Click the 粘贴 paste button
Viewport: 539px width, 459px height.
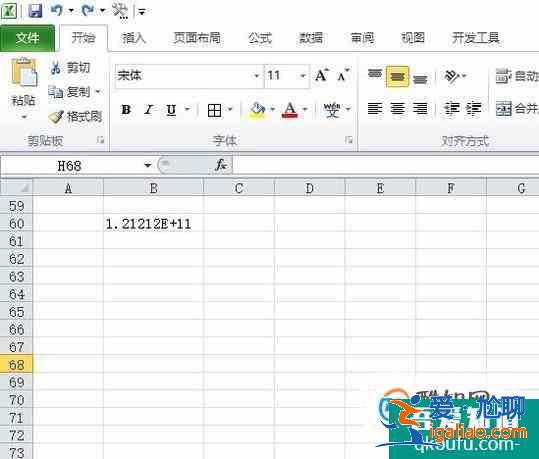(x=24, y=89)
